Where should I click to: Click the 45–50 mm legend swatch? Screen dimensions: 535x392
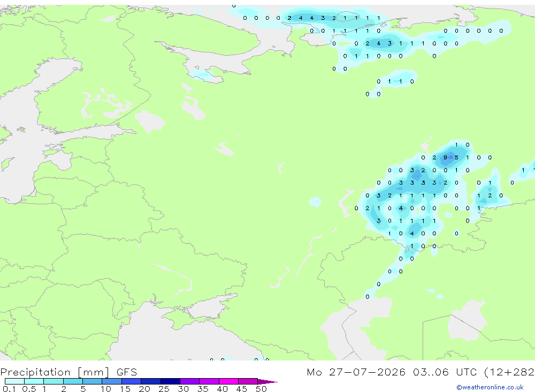(248, 381)
